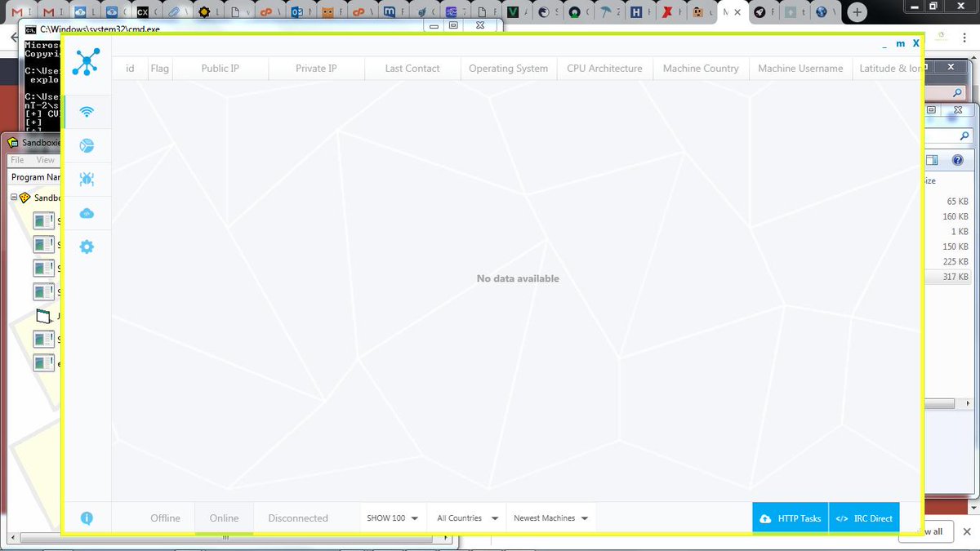Sort by the Flag column header
This screenshot has width=980, height=551.
coord(160,69)
